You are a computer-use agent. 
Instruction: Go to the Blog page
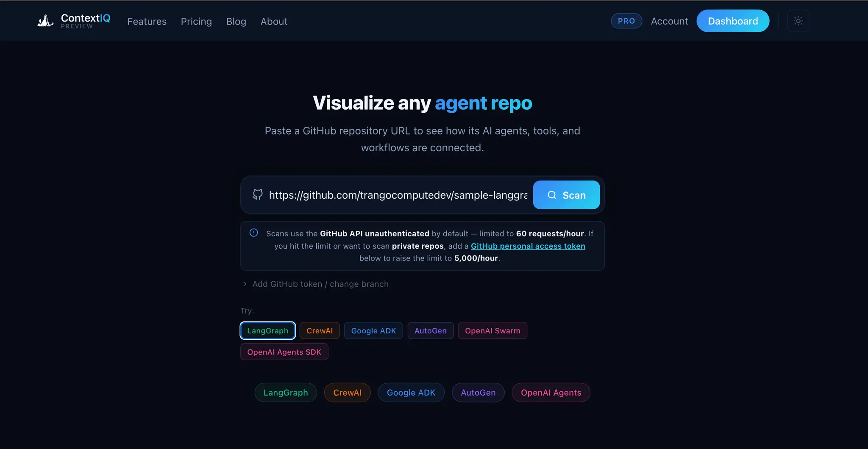(x=236, y=21)
